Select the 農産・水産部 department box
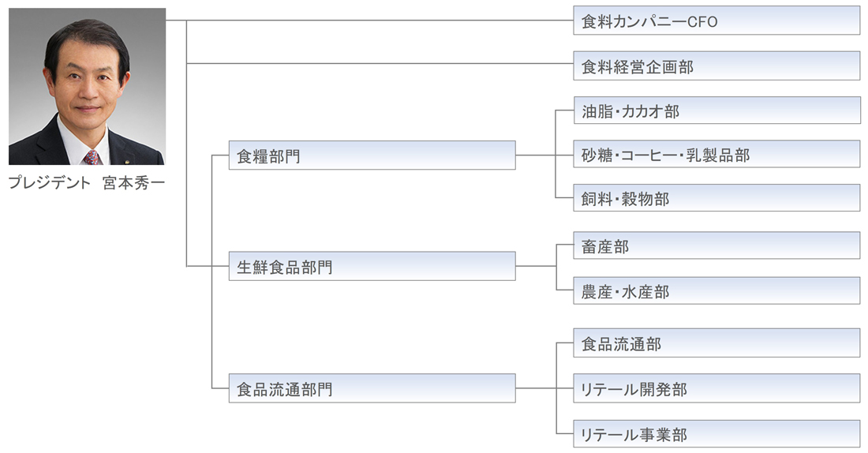 point(716,291)
